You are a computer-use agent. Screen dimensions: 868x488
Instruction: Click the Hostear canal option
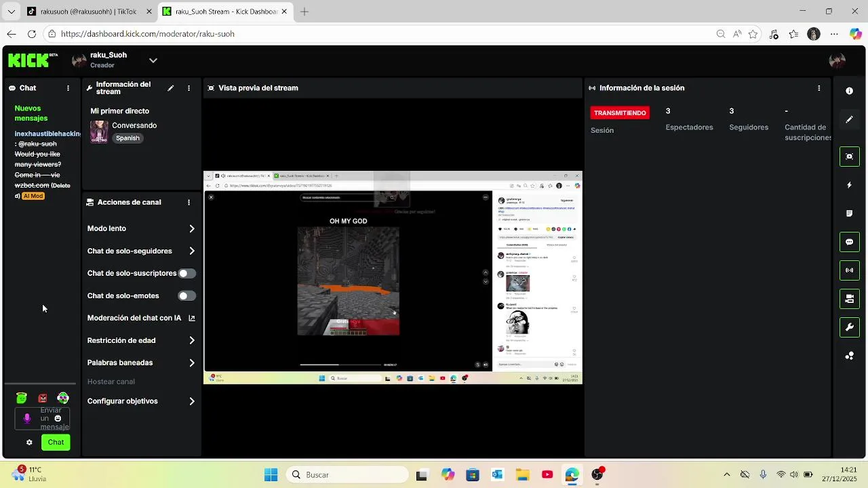coord(111,382)
